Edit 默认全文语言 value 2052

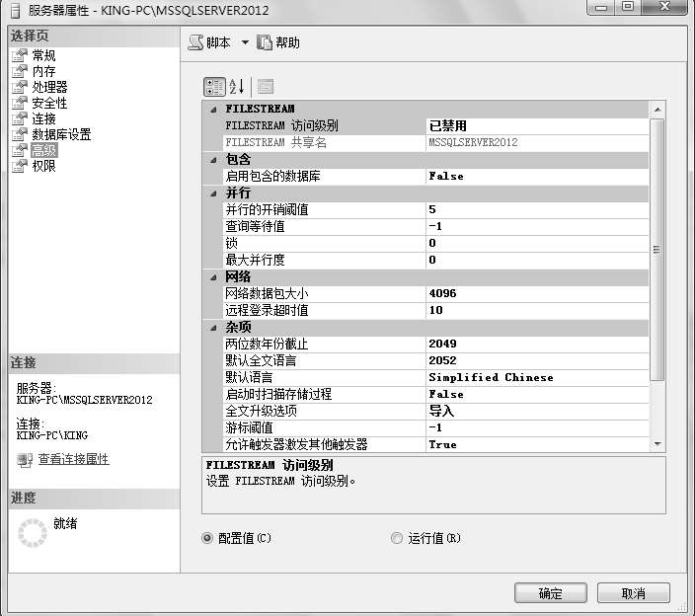tap(537, 360)
